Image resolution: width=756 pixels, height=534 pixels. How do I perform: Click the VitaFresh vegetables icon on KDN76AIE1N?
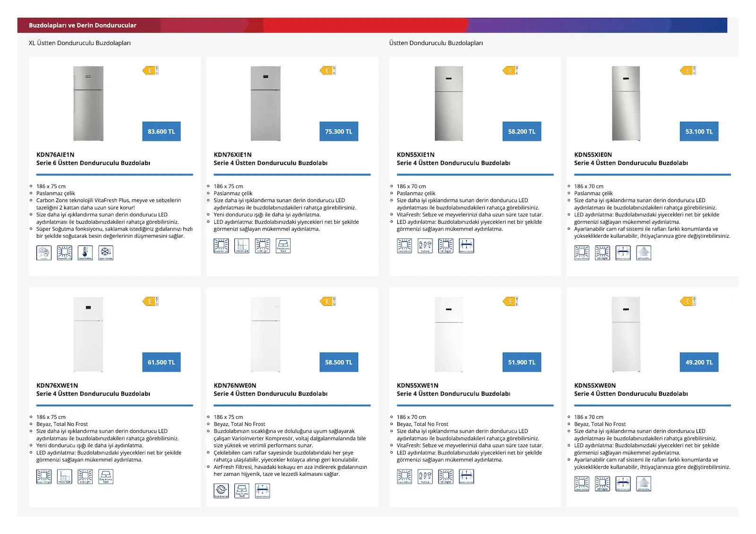[x=44, y=253]
